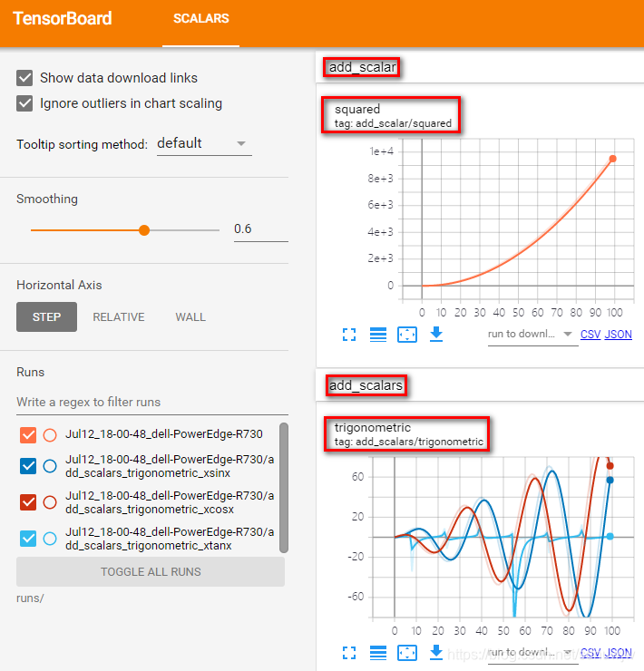Collapse the add_scalars section header

480,385
